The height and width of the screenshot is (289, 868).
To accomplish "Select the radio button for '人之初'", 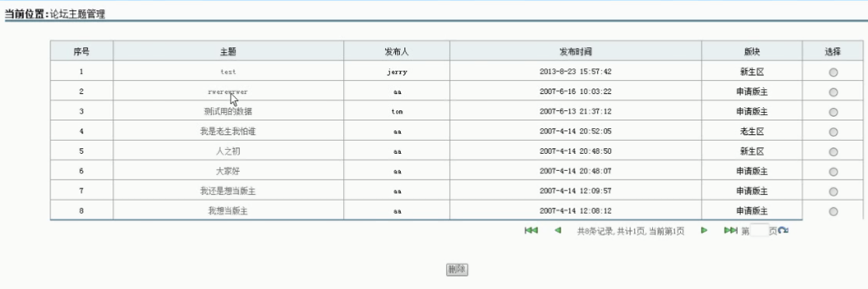I will (833, 151).
